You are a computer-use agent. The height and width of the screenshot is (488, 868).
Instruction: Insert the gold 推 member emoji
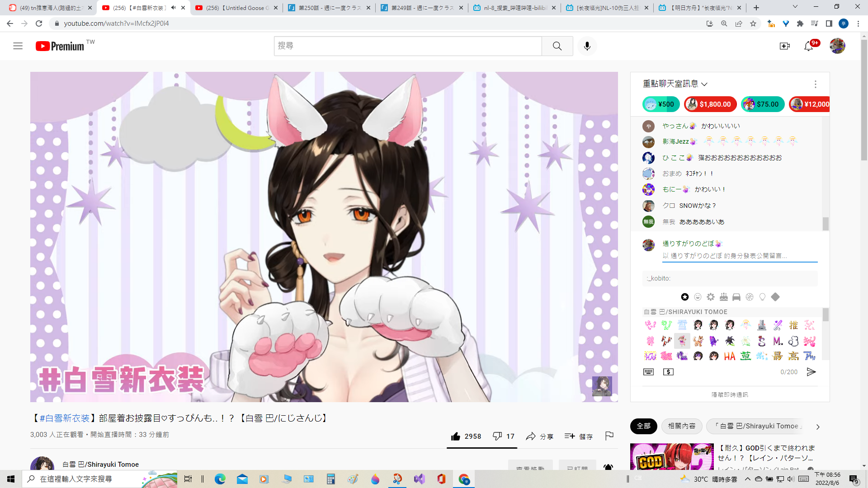[793, 325]
